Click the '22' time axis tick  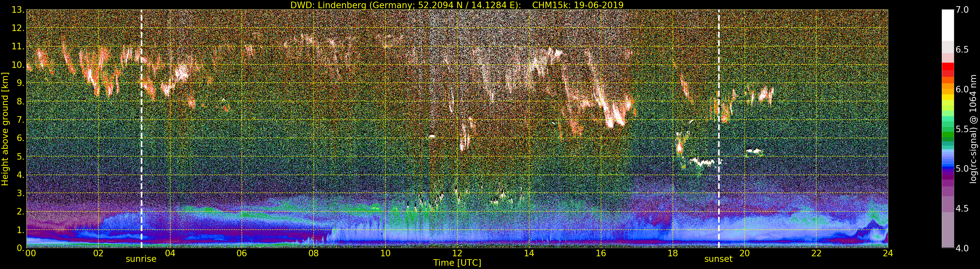point(816,253)
